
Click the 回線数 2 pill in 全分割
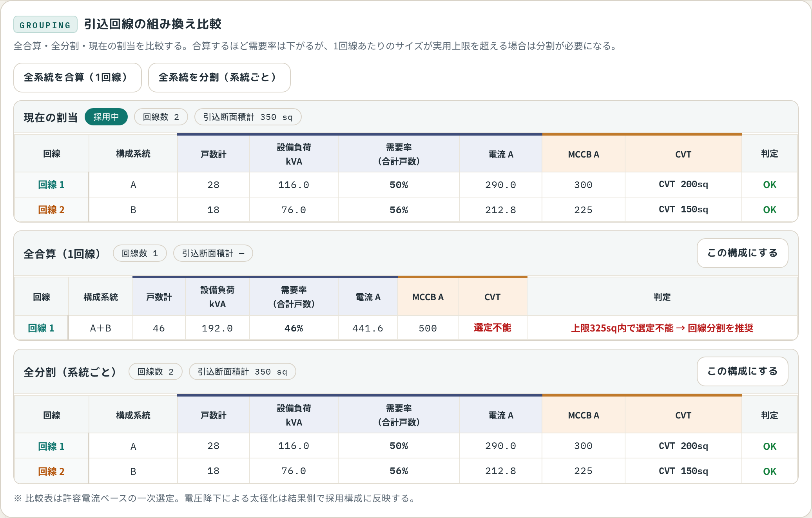pos(156,372)
